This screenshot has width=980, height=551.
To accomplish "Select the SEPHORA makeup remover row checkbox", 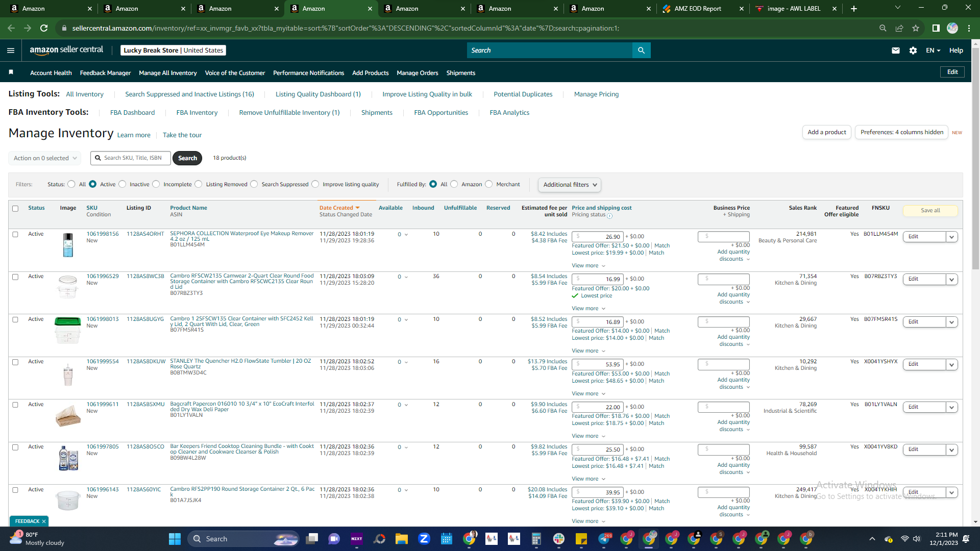I will 15,235.
